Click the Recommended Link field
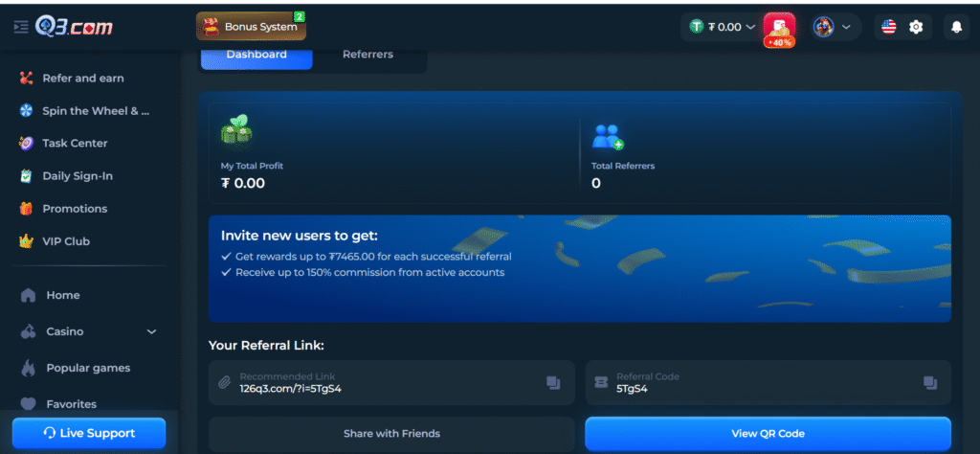This screenshot has height=454, width=980. [383, 383]
